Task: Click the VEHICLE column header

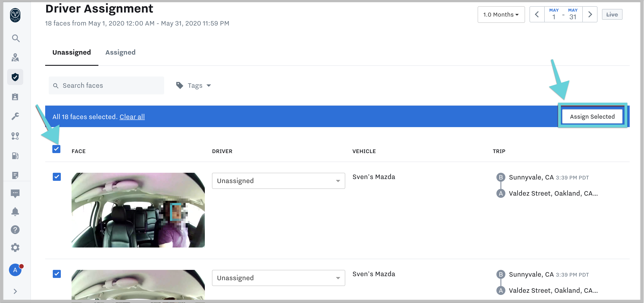Action: pos(364,151)
